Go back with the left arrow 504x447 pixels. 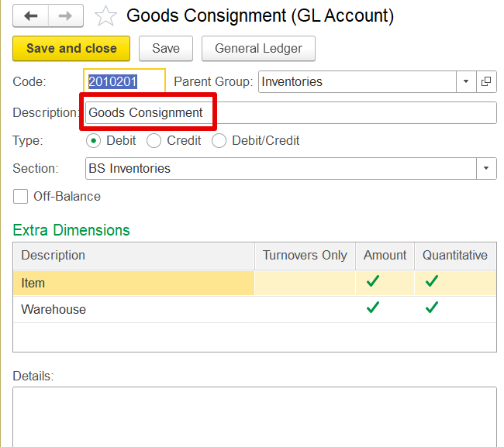30,15
